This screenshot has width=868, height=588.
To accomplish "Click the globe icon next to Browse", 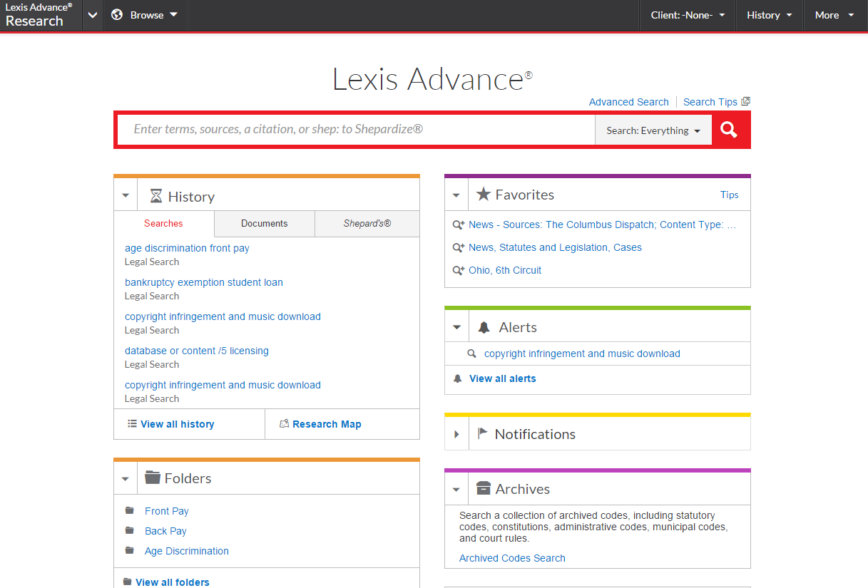I will [x=117, y=15].
